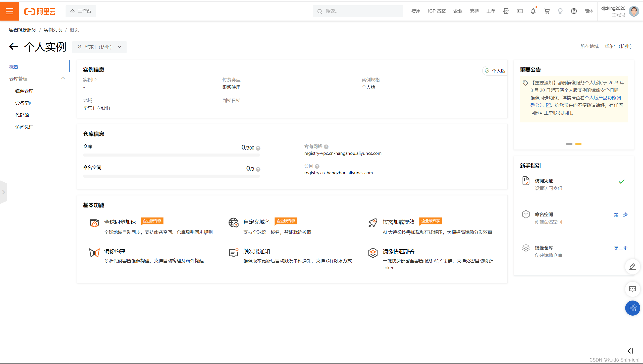643x364 pixels.
Task: Expand the left side panel arrow
Action: click(x=4, y=192)
